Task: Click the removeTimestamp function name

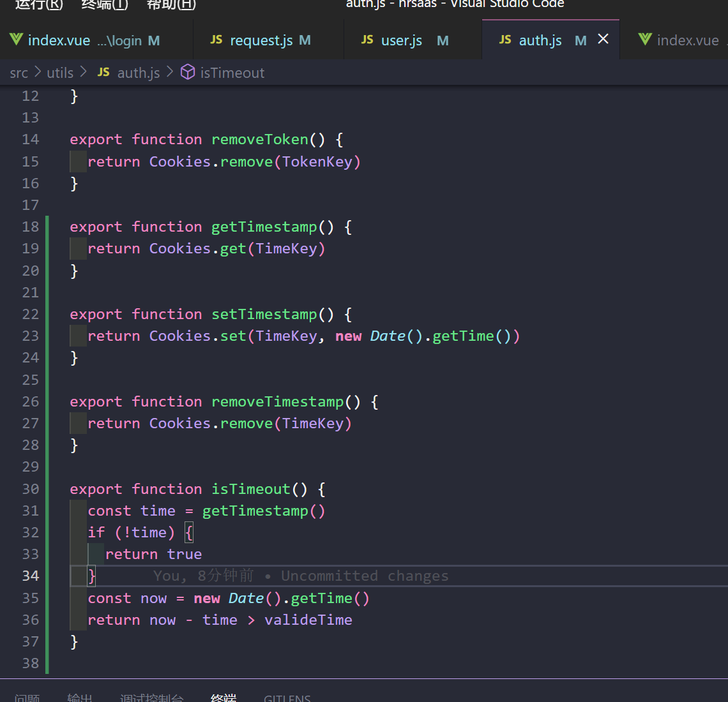Action: tap(278, 401)
